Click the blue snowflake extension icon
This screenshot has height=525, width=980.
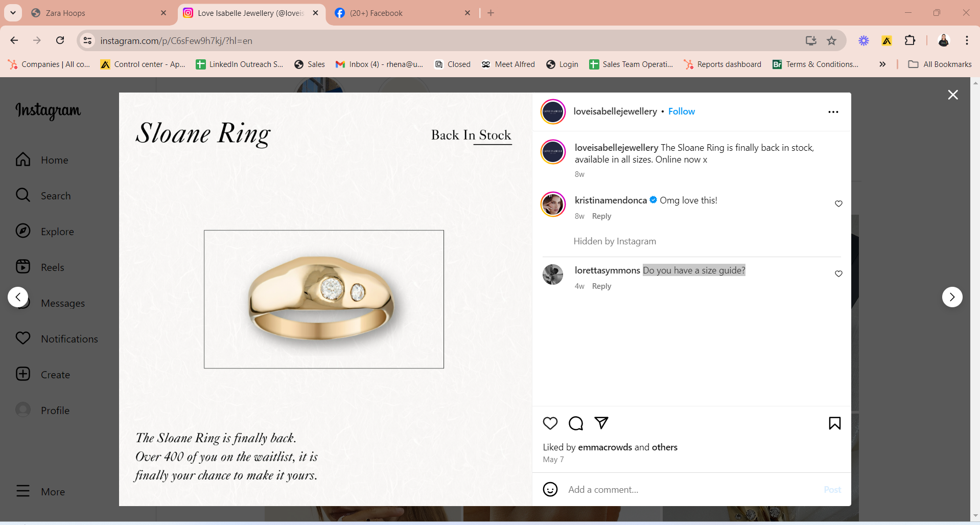coord(864,40)
